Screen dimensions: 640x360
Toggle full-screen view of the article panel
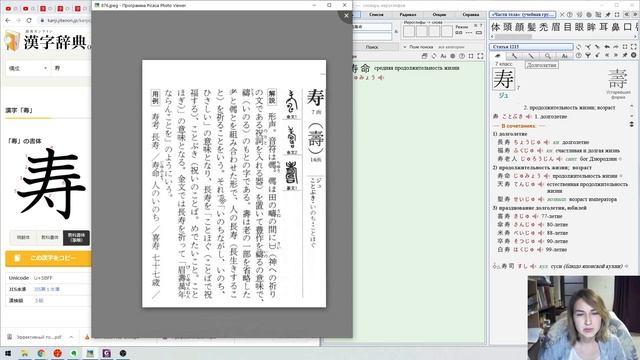(x=633, y=47)
